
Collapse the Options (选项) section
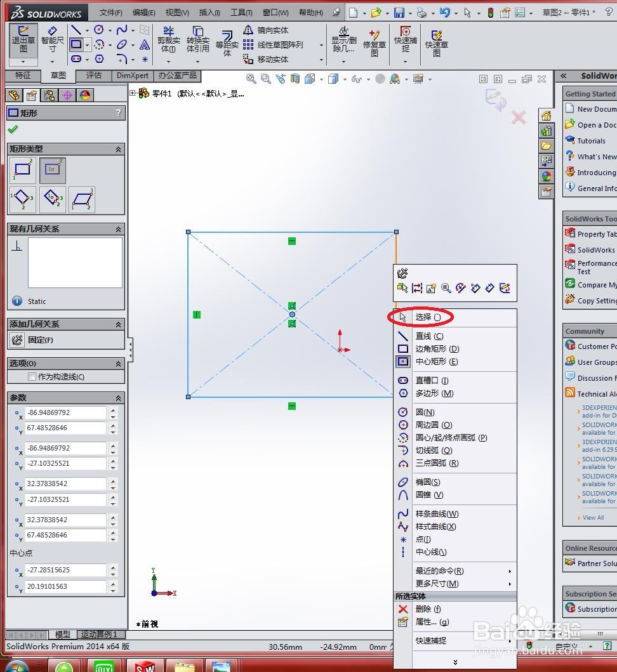118,364
